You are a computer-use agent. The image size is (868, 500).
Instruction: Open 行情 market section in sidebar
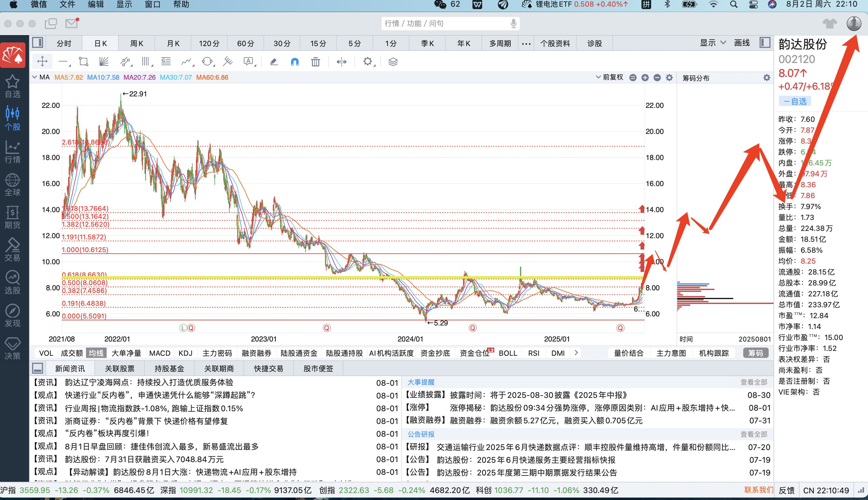click(x=13, y=152)
